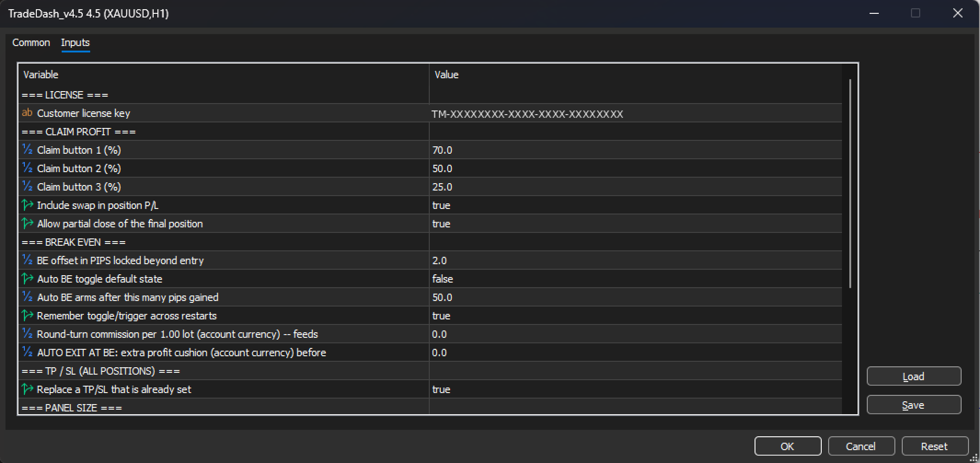The width and height of the screenshot is (980, 463).
Task: Click the Value column header
Action: coord(635,75)
